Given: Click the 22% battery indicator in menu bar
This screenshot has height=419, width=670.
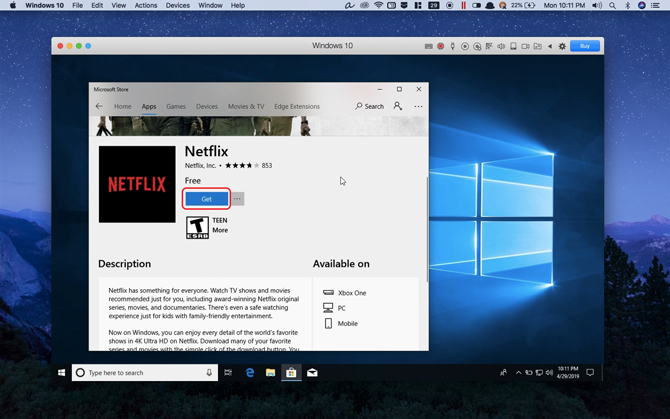Looking at the screenshot, I should [523, 5].
